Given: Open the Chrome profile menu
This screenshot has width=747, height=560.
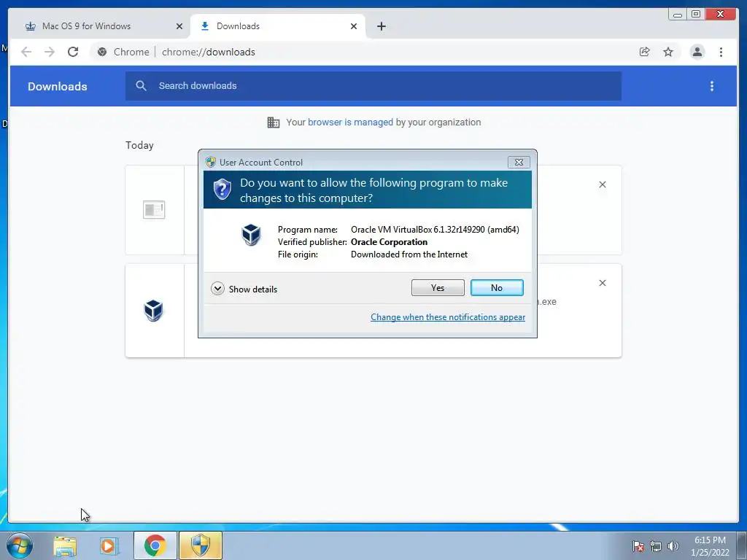Looking at the screenshot, I should (x=697, y=52).
